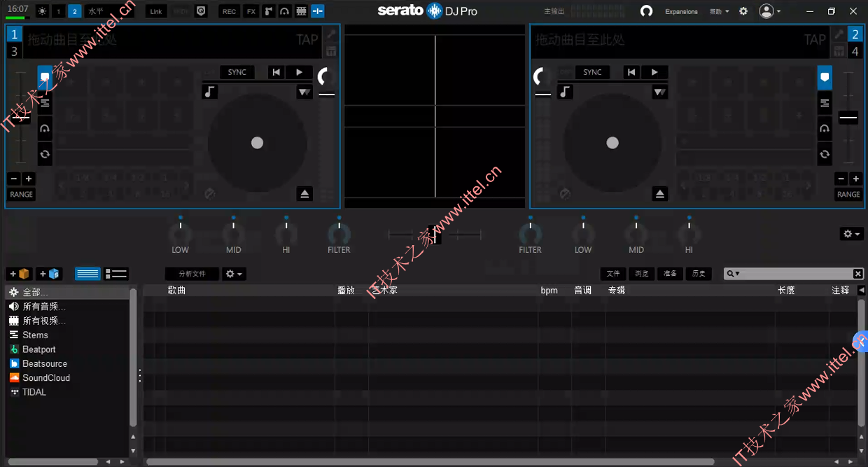Select 1-deck layout button
This screenshot has height=467, width=868.
59,11
